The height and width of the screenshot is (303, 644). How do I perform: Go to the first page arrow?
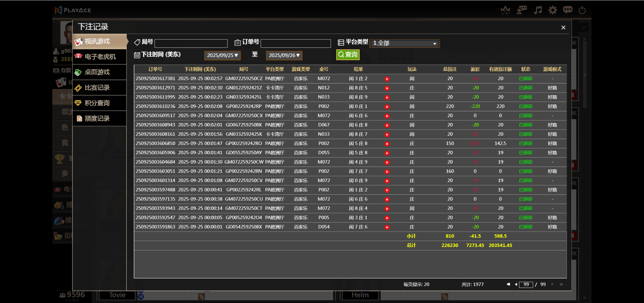point(508,284)
